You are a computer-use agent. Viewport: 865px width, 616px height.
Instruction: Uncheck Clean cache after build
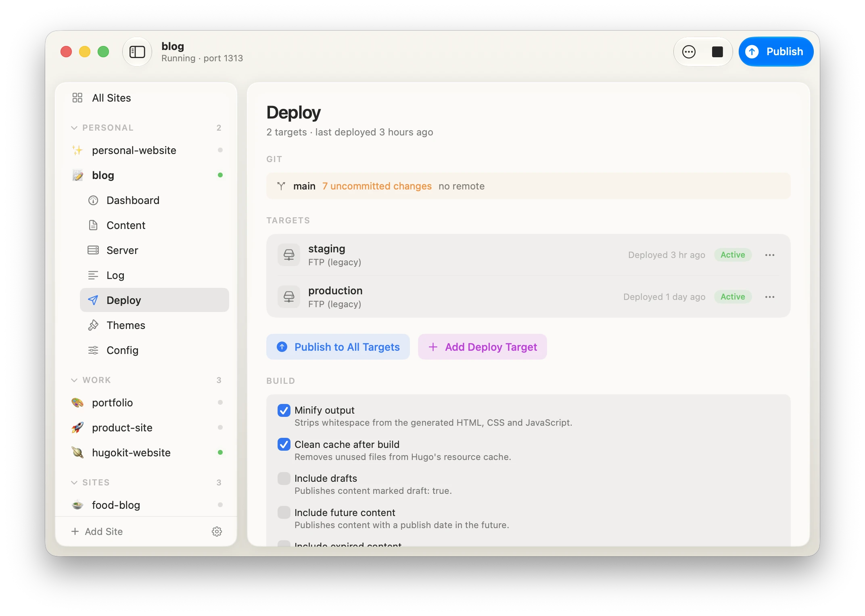pyautogui.click(x=284, y=445)
